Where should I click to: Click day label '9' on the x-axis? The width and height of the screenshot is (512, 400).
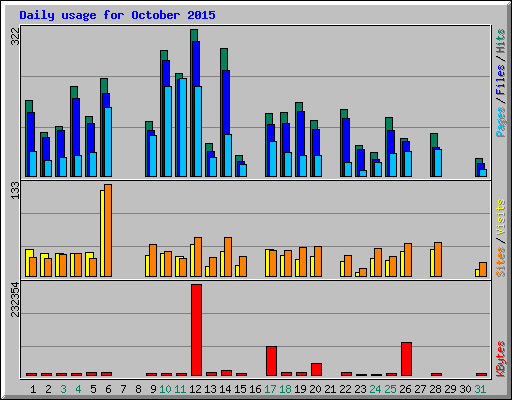click(x=153, y=389)
